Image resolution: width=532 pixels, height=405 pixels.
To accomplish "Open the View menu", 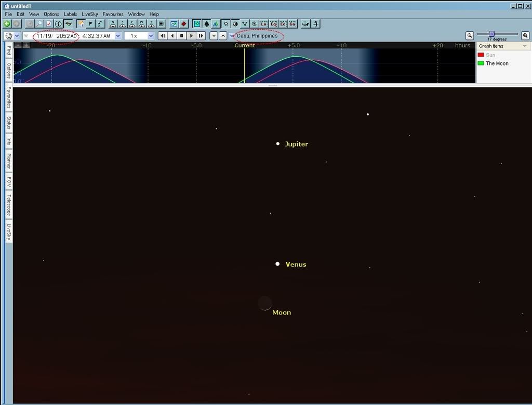I will coord(34,14).
